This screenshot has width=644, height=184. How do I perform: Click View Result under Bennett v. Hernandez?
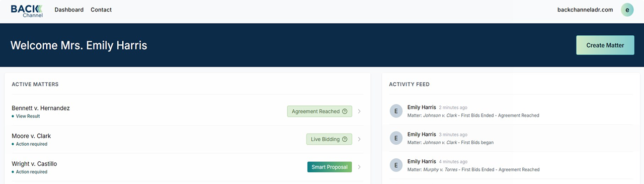(x=28, y=116)
